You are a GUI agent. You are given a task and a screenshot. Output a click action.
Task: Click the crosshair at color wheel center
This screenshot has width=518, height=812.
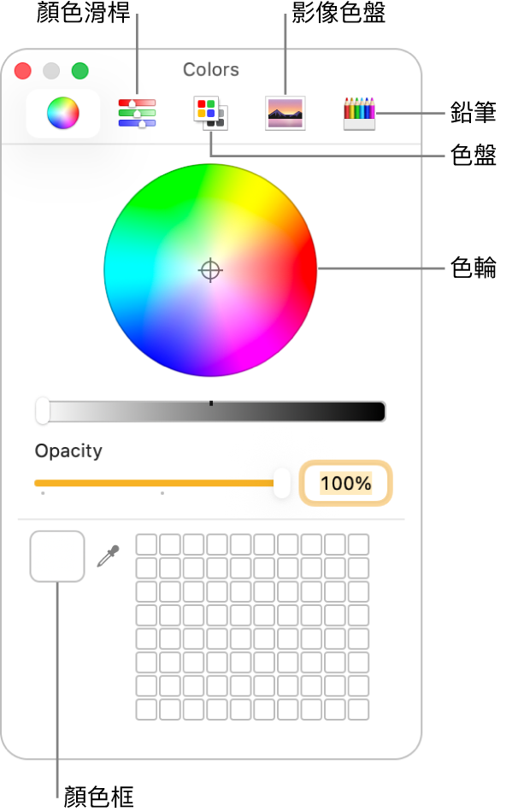tap(210, 271)
